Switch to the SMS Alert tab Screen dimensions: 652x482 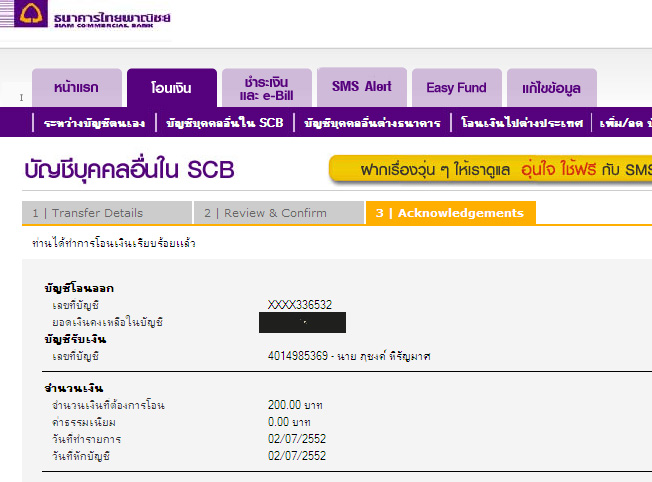(x=362, y=87)
